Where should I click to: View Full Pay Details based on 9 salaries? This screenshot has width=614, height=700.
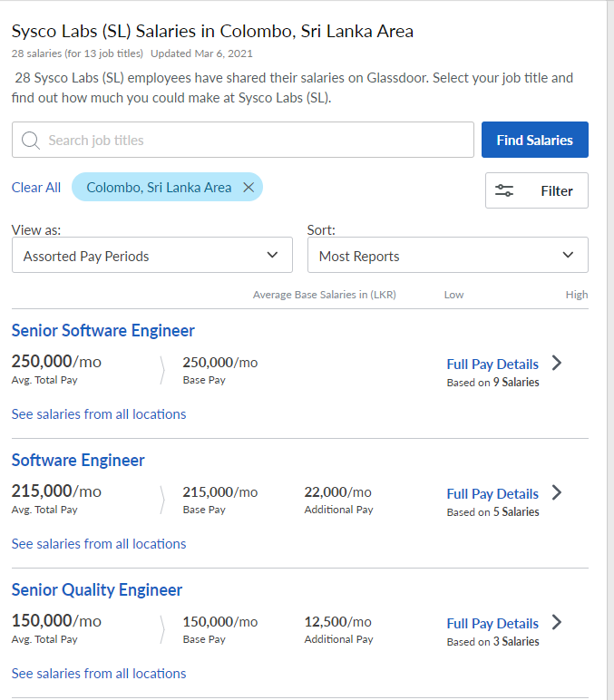click(492, 365)
